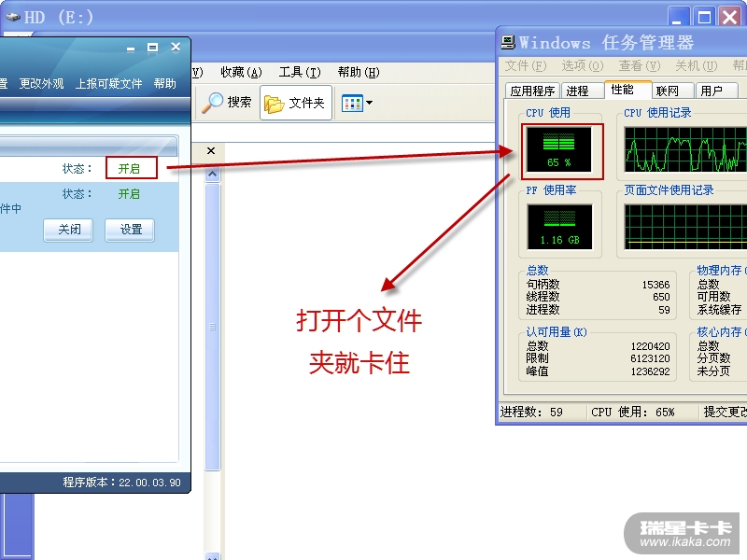Minimize the HD (E:) Explorer window
This screenshot has width=747, height=560.
[678, 18]
